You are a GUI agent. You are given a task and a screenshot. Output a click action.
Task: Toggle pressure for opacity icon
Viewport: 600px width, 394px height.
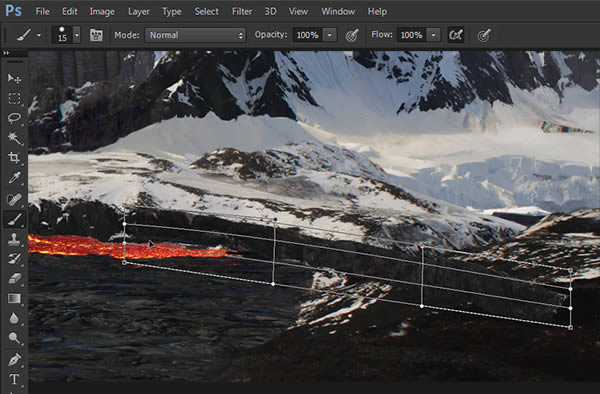(x=352, y=35)
